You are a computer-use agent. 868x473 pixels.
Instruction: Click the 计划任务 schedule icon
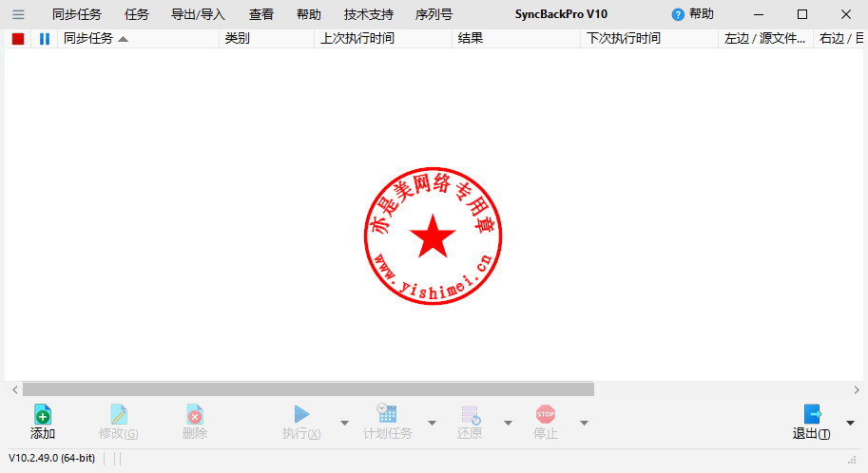tap(387, 413)
